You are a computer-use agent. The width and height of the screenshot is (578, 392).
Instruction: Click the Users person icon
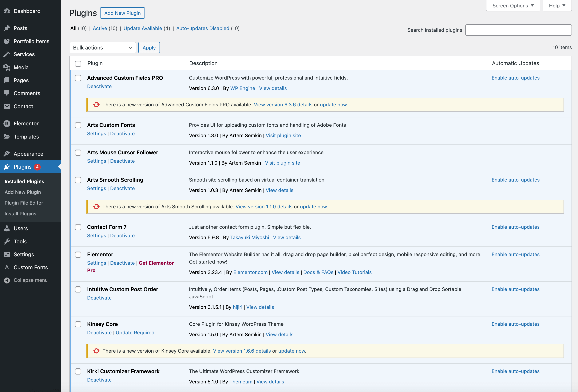point(7,228)
